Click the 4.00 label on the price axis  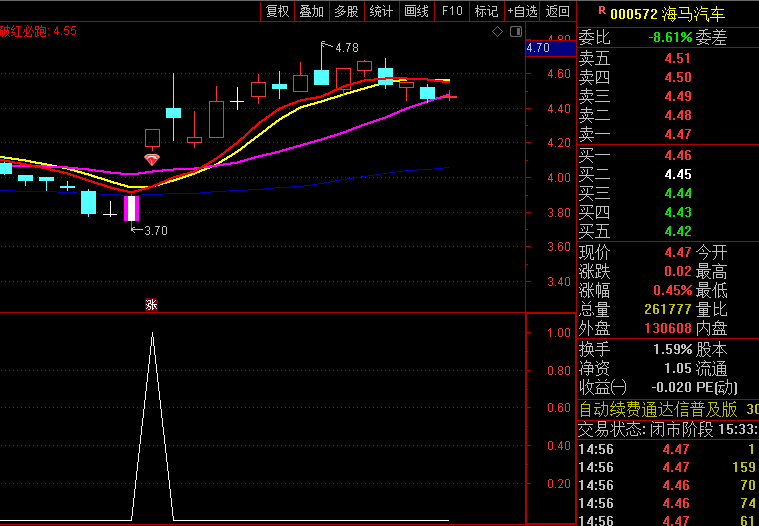[x=559, y=178]
